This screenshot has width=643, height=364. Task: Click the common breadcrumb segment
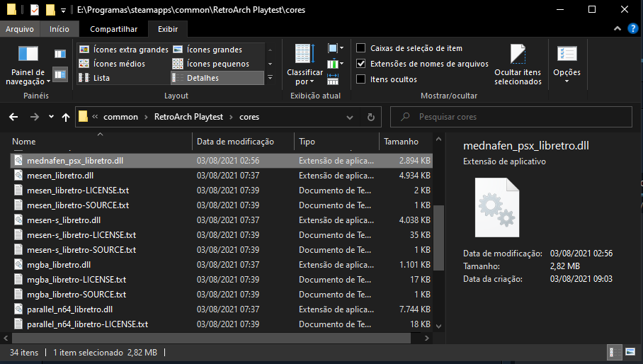(120, 117)
